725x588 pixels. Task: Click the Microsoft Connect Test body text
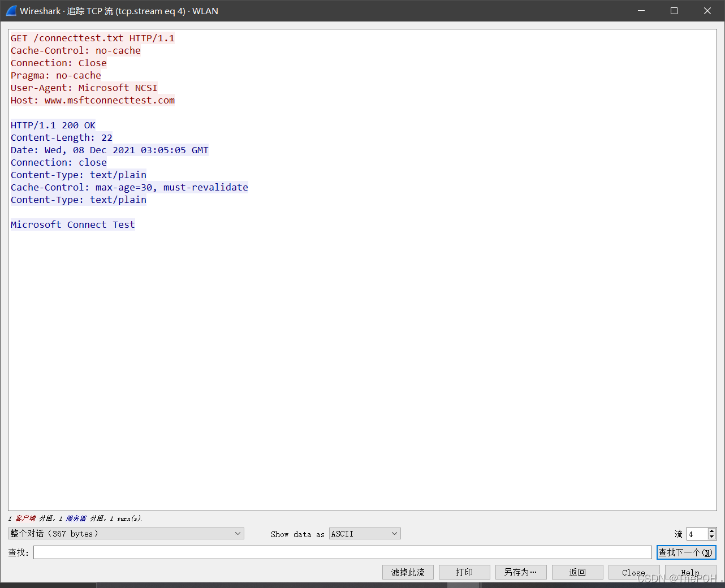(73, 224)
